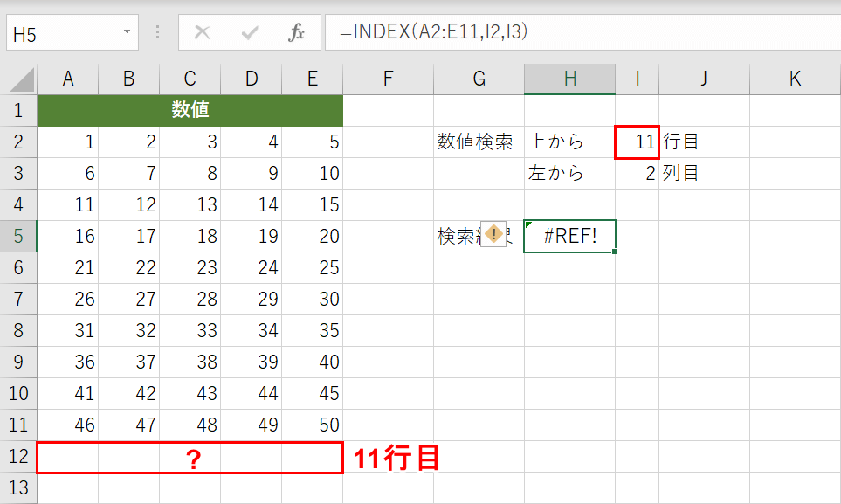The width and height of the screenshot is (841, 504).
Task: Select cell I3 containing the value 2
Action: pyautogui.click(x=637, y=173)
